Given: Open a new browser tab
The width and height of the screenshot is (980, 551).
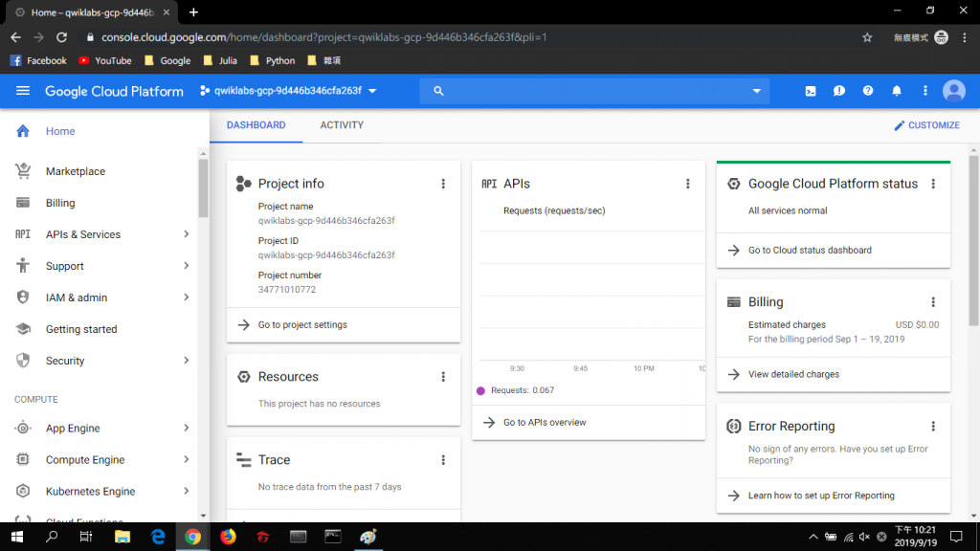Looking at the screenshot, I should tap(193, 11).
